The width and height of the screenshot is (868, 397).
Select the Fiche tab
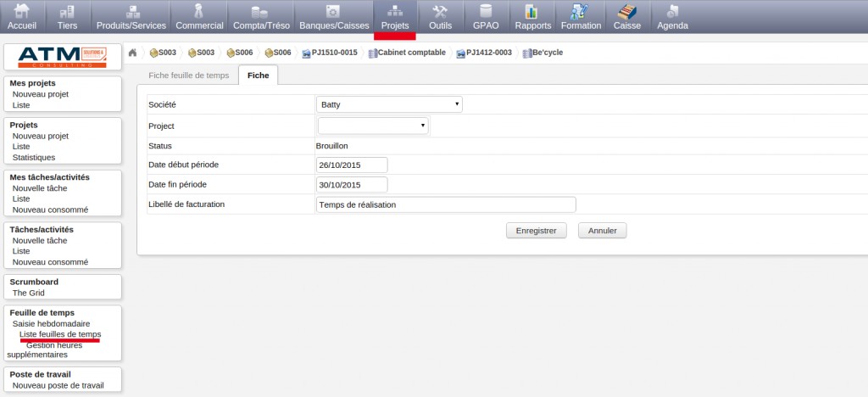258,75
